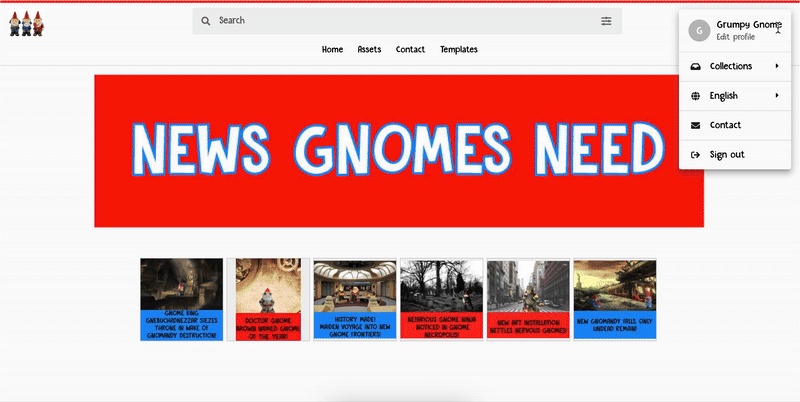Click the Grumpy Gnome avatar circle
The width and height of the screenshot is (800, 402).
(x=698, y=30)
